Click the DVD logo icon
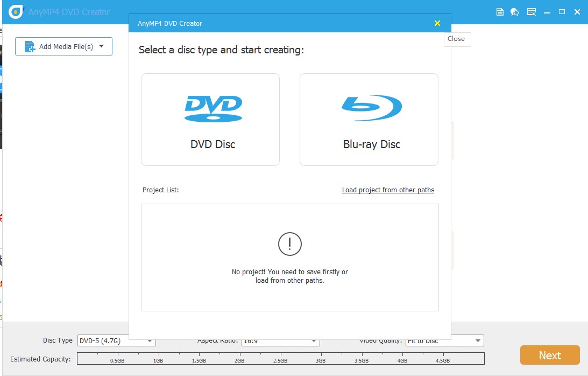The width and height of the screenshot is (588, 376). pyautogui.click(x=214, y=109)
